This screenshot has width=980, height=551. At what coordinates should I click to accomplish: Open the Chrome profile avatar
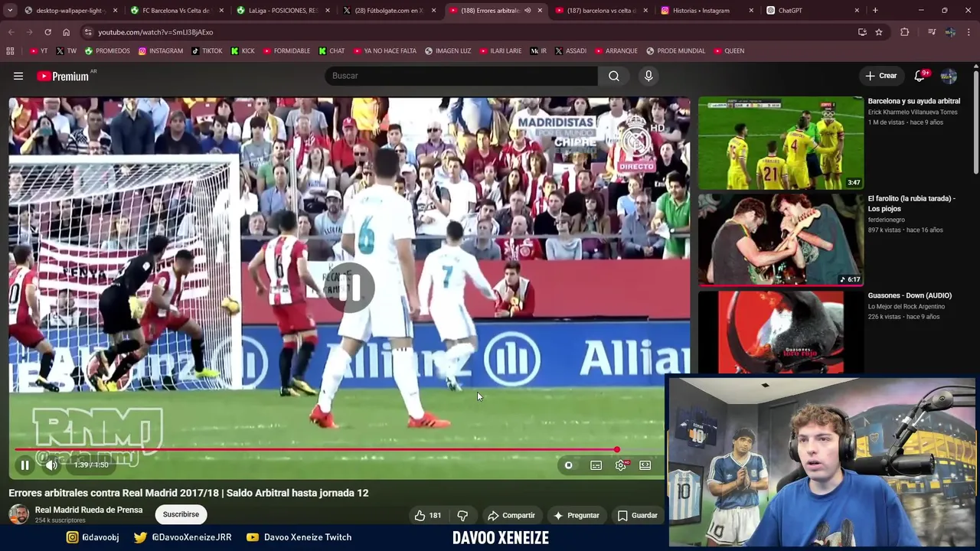point(950,32)
